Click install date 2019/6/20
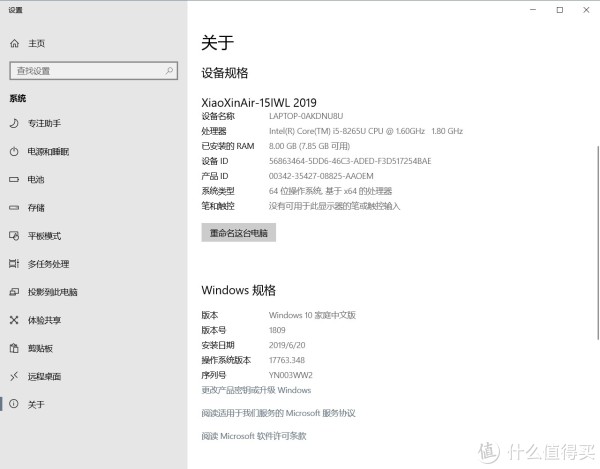The image size is (600, 469). pyautogui.click(x=287, y=345)
